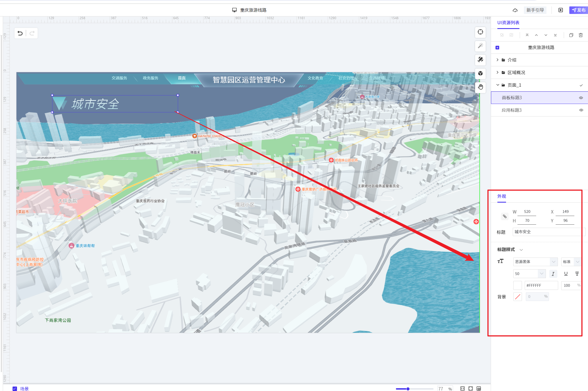Image resolution: width=588 pixels, height=391 pixels.
Task: Collapse the 页面_1 folder
Action: 498,85
